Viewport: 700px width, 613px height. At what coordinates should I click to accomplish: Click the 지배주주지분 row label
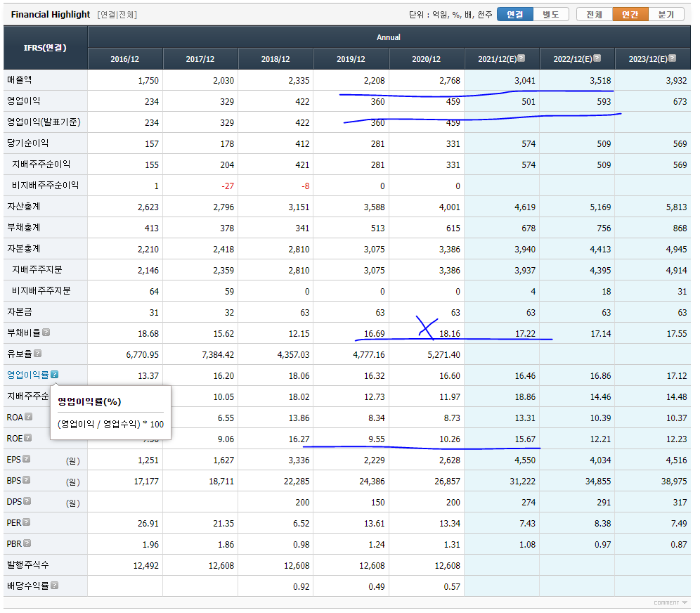(37, 269)
